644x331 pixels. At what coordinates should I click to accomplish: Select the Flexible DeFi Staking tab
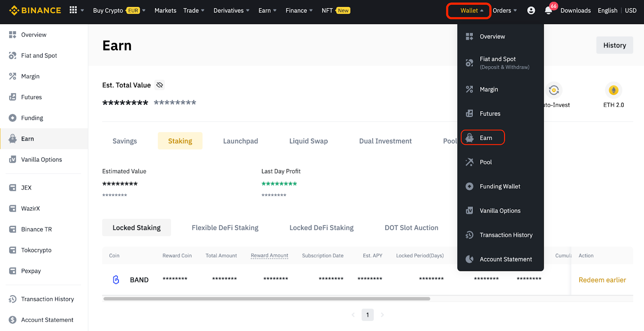click(x=225, y=228)
